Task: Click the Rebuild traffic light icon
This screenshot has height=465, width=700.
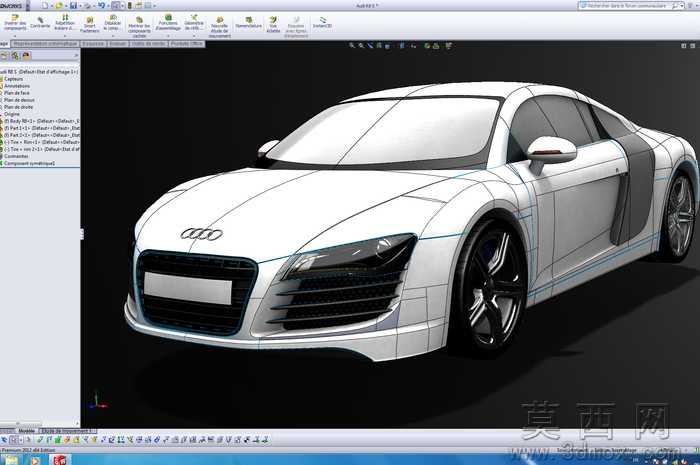Action: (x=129, y=5)
